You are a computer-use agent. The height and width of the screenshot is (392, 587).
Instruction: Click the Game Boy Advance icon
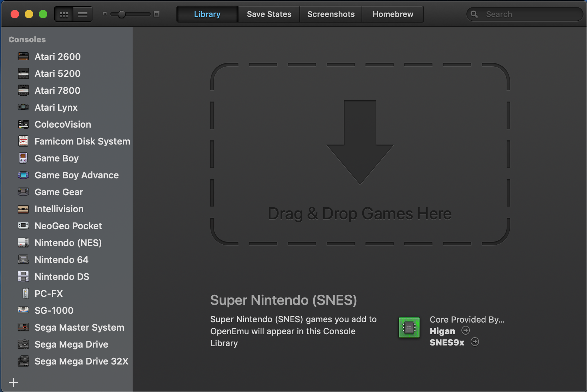point(23,175)
